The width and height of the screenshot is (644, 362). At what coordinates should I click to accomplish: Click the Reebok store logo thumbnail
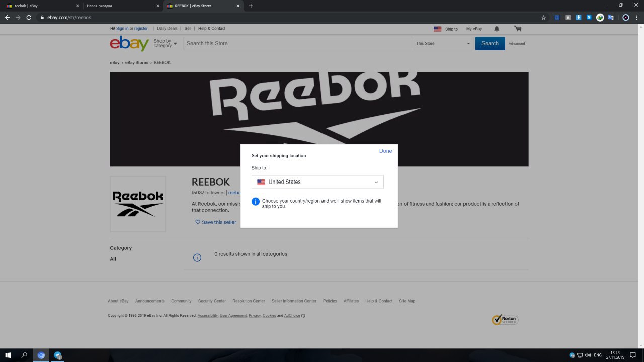tap(138, 204)
